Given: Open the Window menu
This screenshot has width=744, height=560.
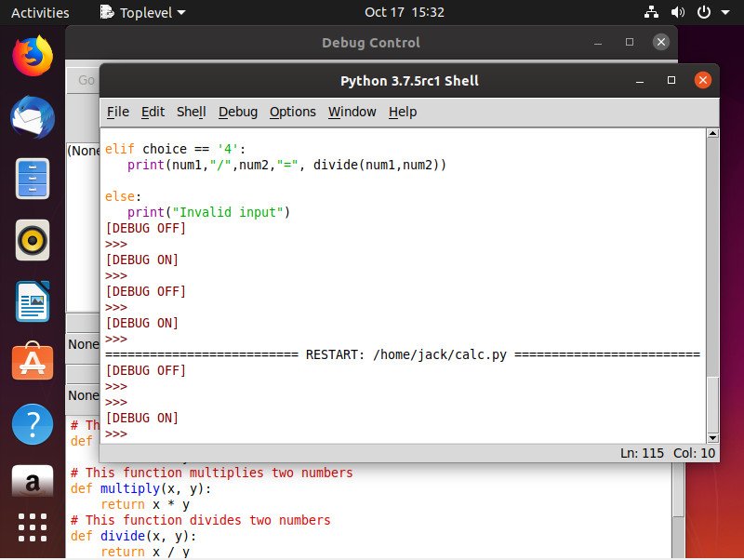Looking at the screenshot, I should 352,112.
